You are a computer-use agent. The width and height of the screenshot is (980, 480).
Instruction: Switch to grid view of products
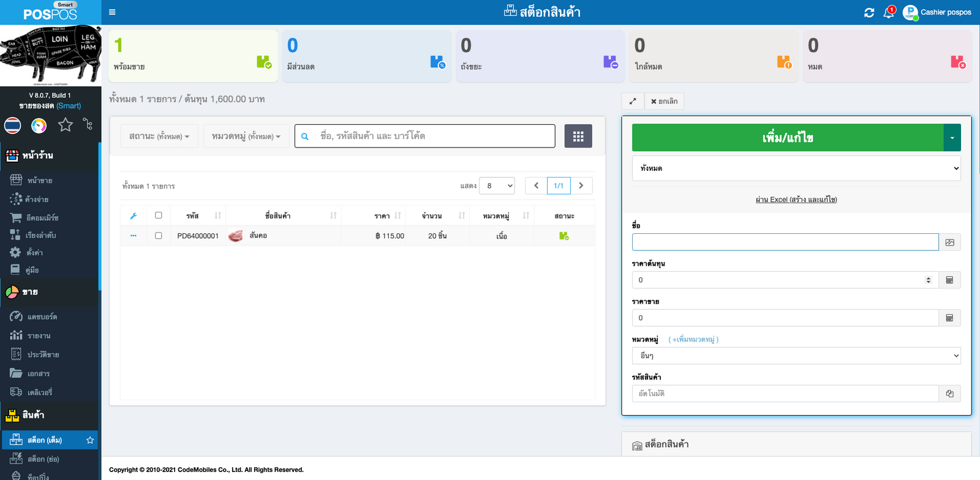pyautogui.click(x=578, y=136)
